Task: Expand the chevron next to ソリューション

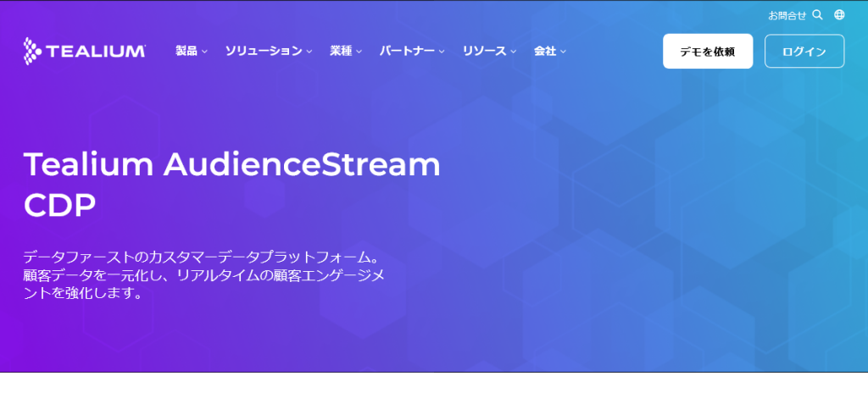Action: [x=309, y=52]
